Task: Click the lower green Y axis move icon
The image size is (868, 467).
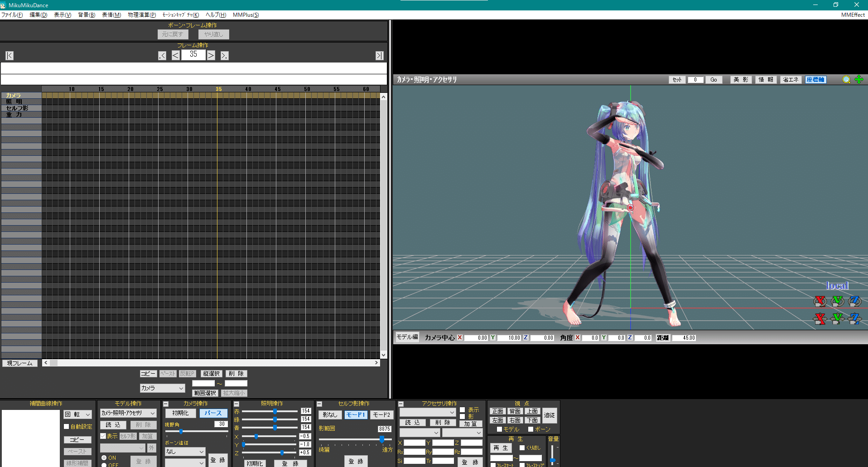Action: [838, 319]
